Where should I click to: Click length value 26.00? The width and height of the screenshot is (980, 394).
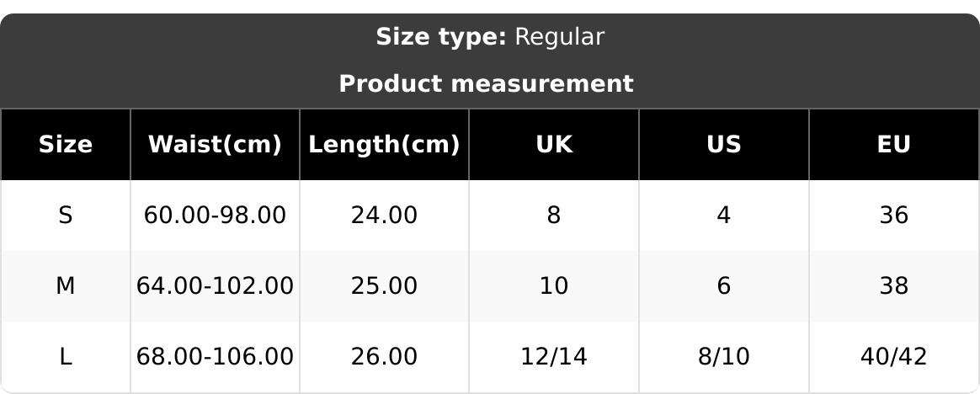(x=384, y=357)
